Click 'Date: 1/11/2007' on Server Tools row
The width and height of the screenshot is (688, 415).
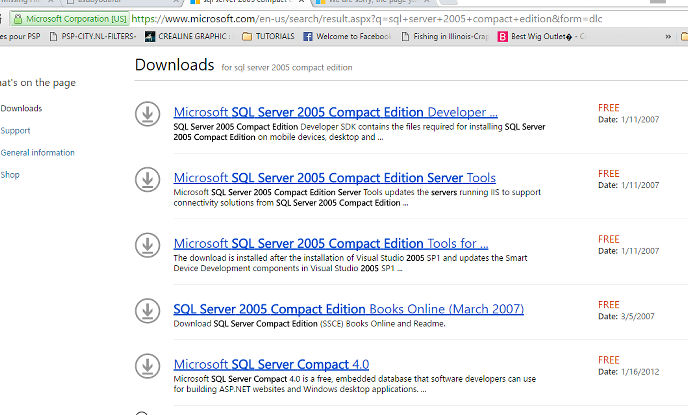pyautogui.click(x=628, y=185)
